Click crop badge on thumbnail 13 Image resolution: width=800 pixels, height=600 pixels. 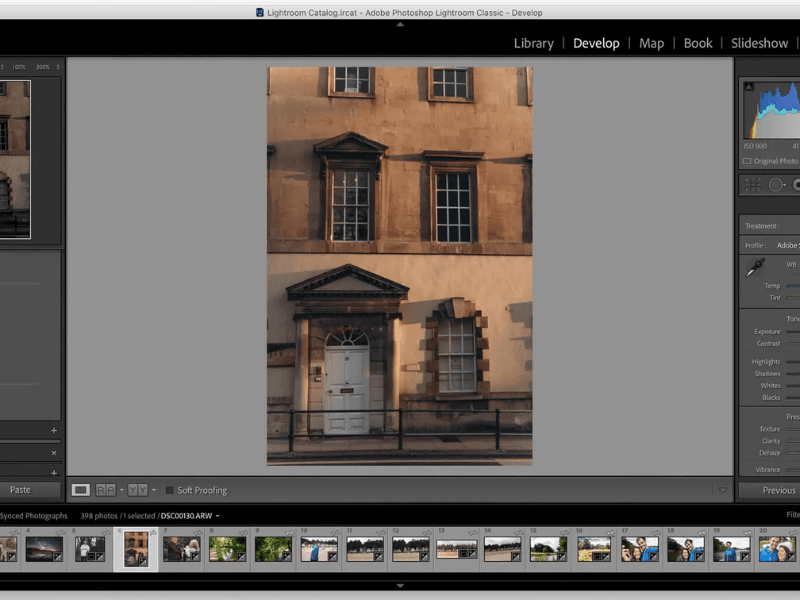(x=463, y=553)
